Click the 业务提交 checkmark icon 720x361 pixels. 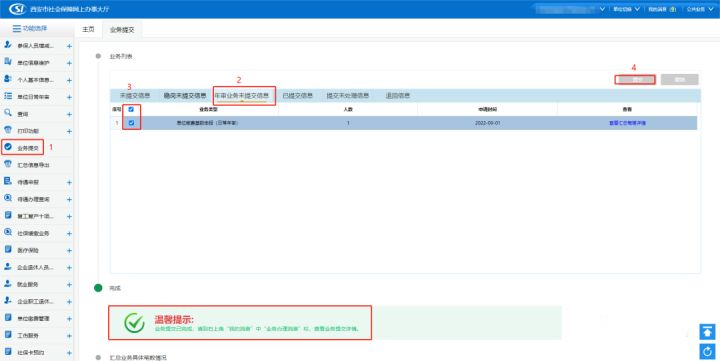coord(8,147)
